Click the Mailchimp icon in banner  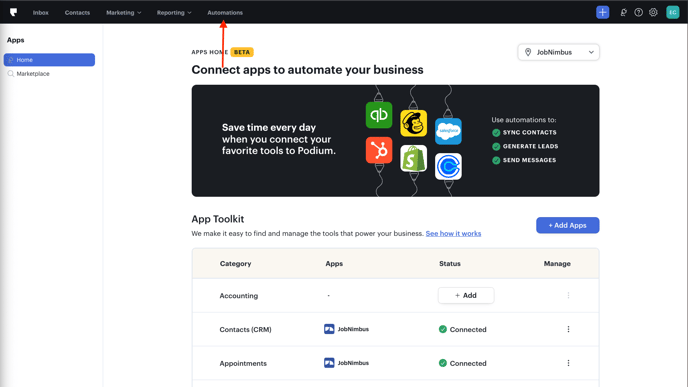413,123
